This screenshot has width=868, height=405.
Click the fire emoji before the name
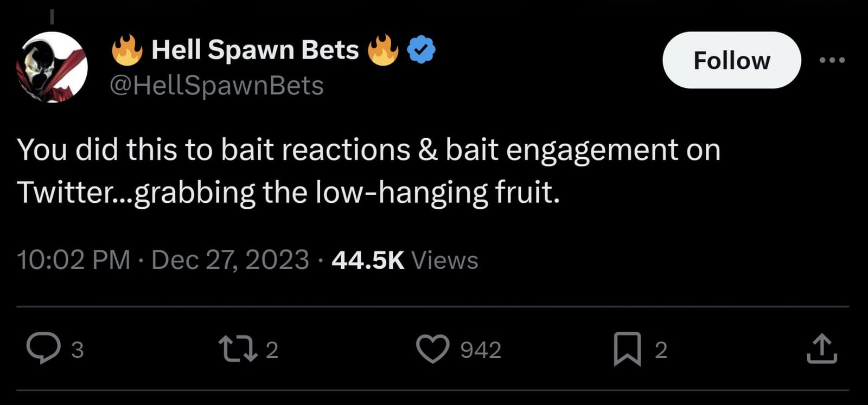click(127, 50)
